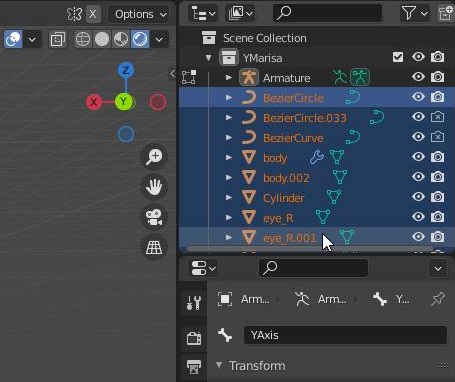The image size is (455, 382).
Task: Switch to rendered shading
Action: (140, 39)
